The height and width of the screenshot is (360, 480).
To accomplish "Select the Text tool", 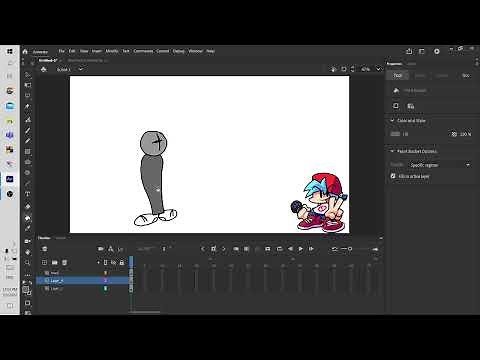I will (28, 194).
